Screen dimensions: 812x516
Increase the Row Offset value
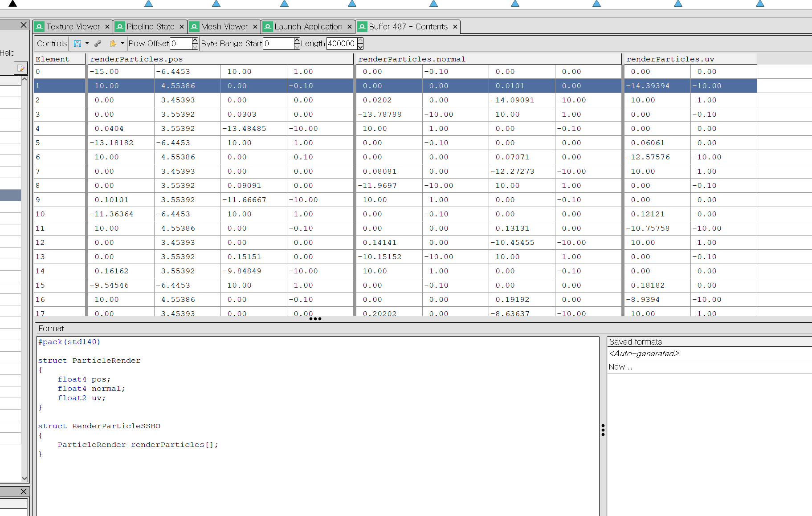tap(195, 41)
